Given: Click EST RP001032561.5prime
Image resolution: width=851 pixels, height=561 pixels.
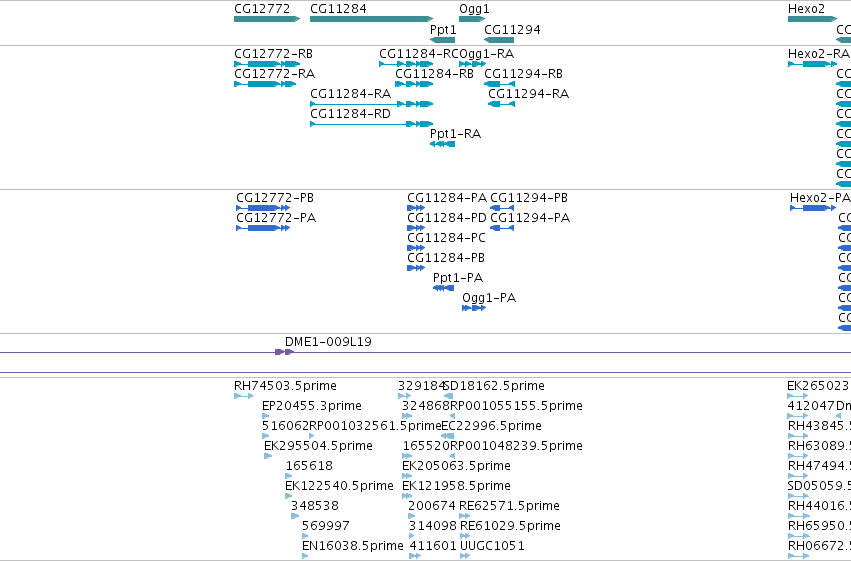Looking at the screenshot, I should coord(312,436).
